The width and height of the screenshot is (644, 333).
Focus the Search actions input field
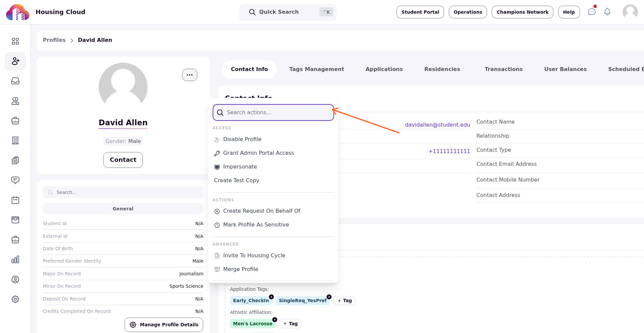(273, 113)
